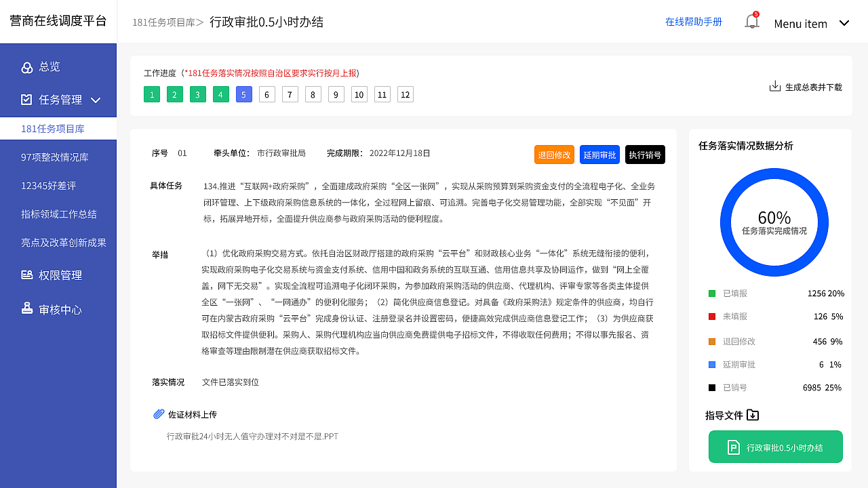Click the 营商在线调度平台 platform title
Screen dimensions: 868x488
point(58,21)
